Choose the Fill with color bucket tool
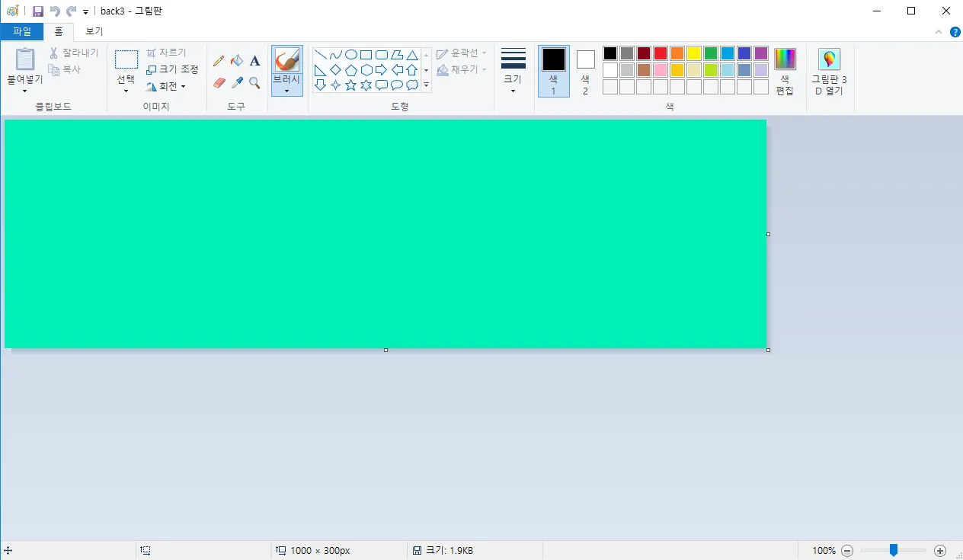This screenshot has width=963, height=560. [x=237, y=60]
